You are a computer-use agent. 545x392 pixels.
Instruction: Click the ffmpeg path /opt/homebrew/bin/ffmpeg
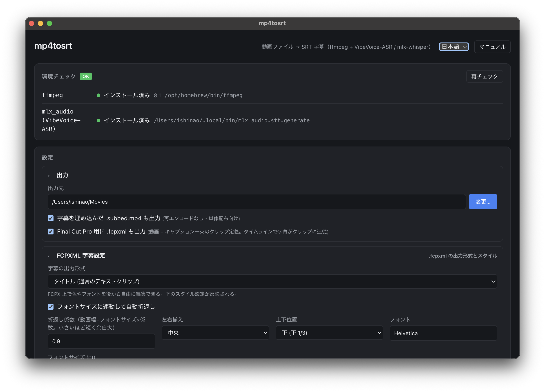tap(203, 95)
